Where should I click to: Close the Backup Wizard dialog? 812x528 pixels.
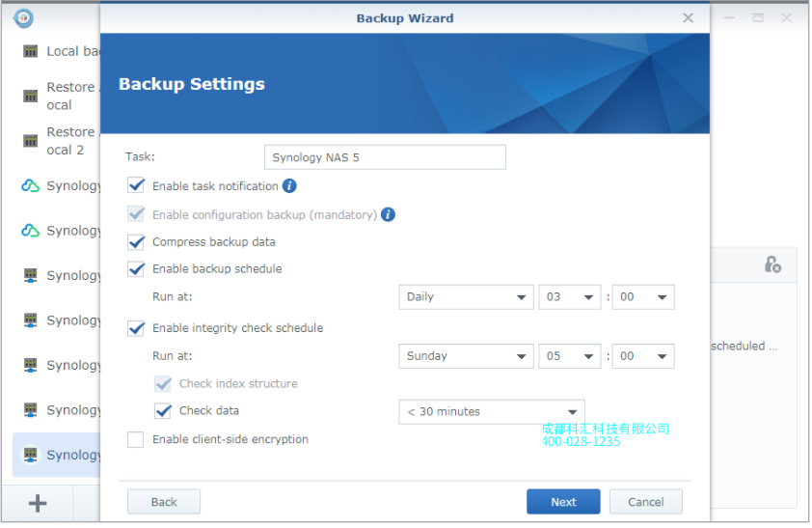pyautogui.click(x=689, y=18)
